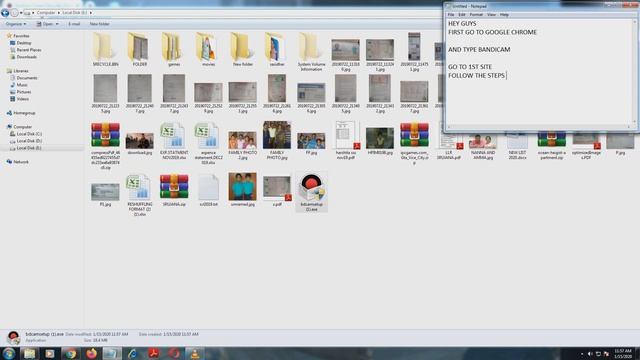Open Google Chrome from the taskbar
The width and height of the screenshot is (640, 360).
click(x=71, y=353)
